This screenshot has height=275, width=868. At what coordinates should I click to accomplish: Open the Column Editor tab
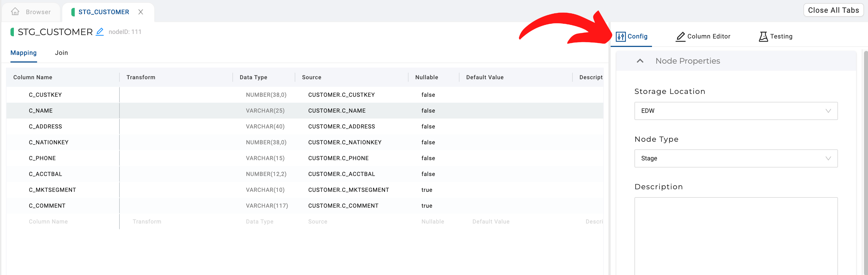pos(703,36)
